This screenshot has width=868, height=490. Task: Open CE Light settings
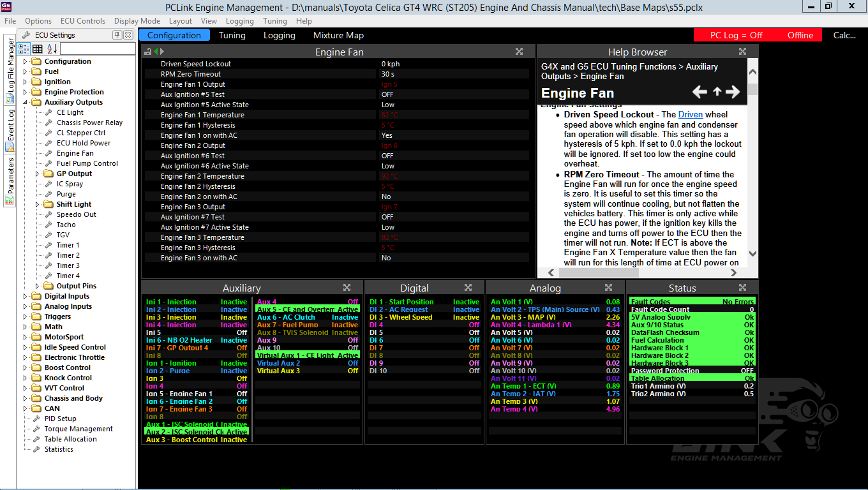(x=70, y=112)
